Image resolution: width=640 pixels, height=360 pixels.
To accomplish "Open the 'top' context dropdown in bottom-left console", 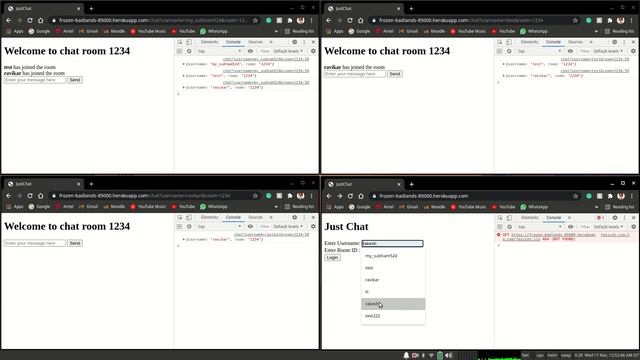I will pos(219,227).
